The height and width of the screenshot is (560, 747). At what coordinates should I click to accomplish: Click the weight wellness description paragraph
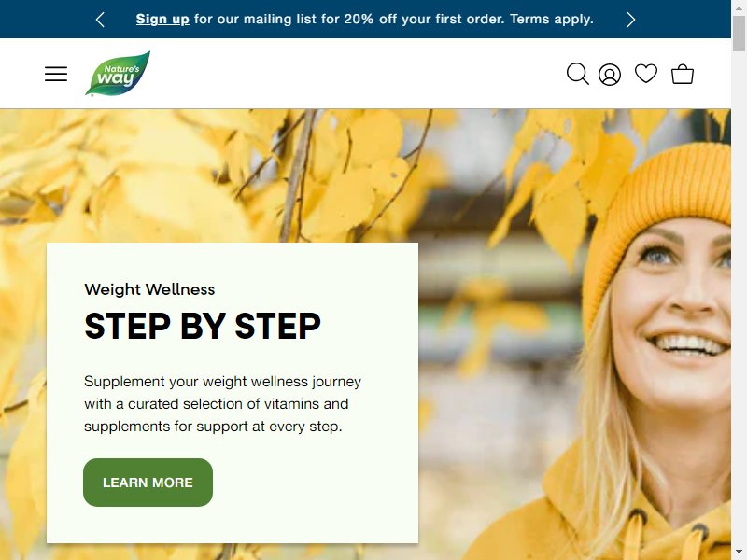[x=222, y=404]
